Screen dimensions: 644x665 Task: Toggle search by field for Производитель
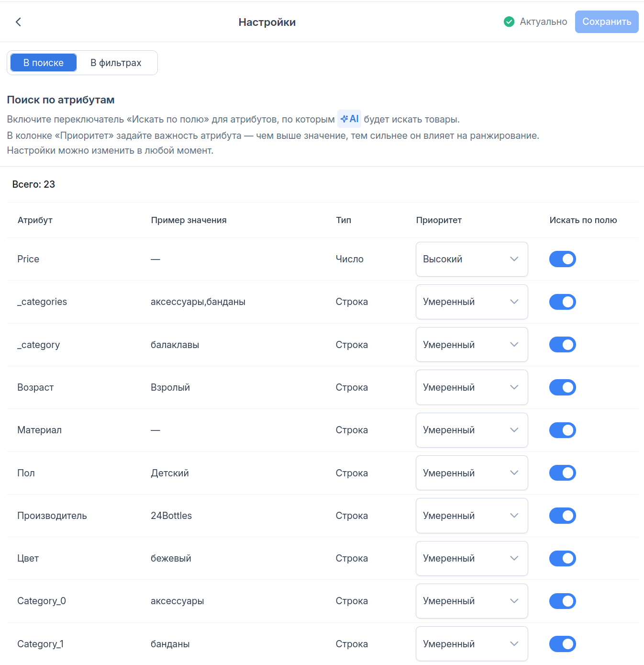563,516
